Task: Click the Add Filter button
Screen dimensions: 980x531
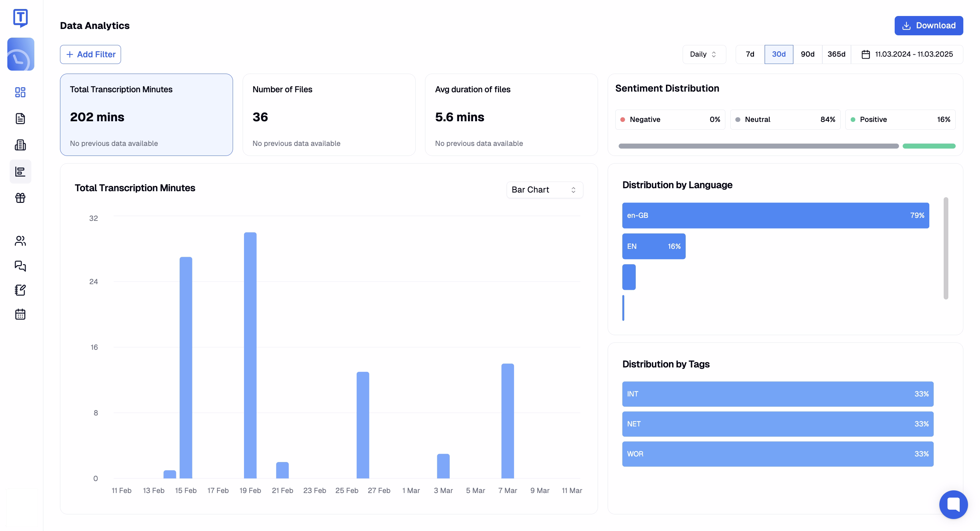Action: [x=91, y=54]
